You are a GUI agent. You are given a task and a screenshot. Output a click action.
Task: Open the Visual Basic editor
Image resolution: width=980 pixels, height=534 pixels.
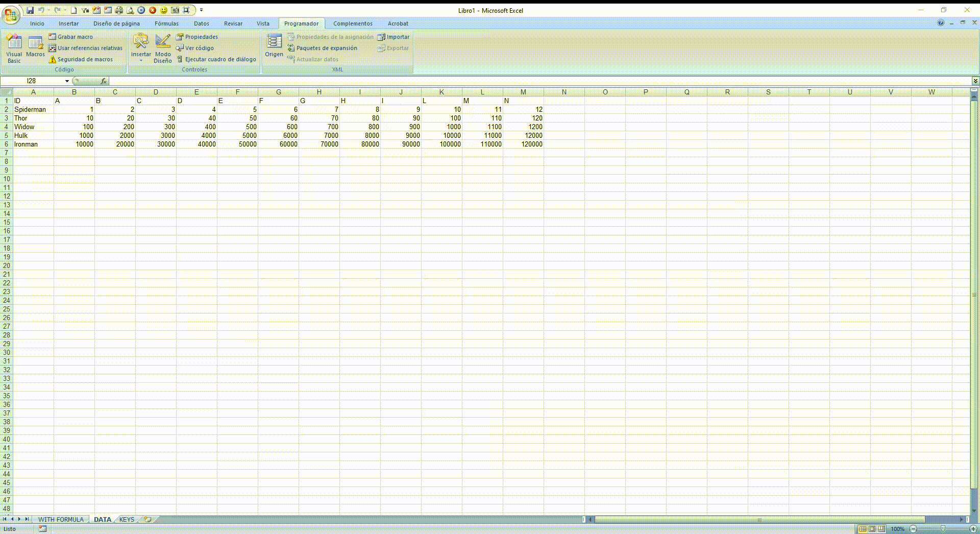(x=14, y=49)
